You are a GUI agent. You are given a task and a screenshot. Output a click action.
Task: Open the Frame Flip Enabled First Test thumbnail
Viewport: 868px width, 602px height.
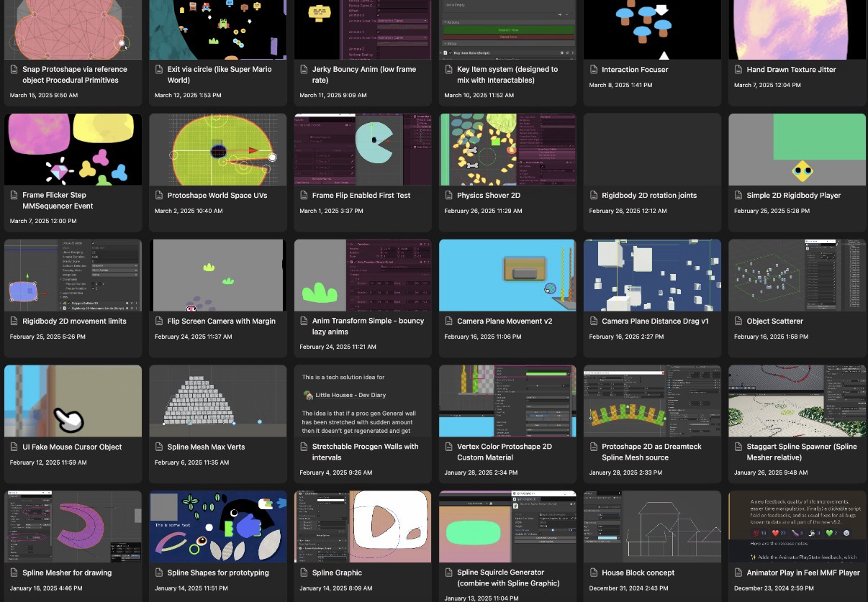point(362,150)
